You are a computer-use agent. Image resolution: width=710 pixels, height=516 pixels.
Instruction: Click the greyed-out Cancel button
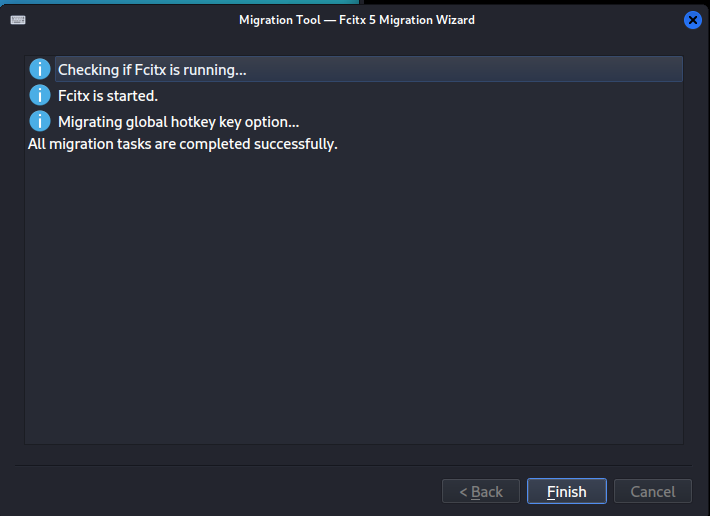(x=653, y=491)
